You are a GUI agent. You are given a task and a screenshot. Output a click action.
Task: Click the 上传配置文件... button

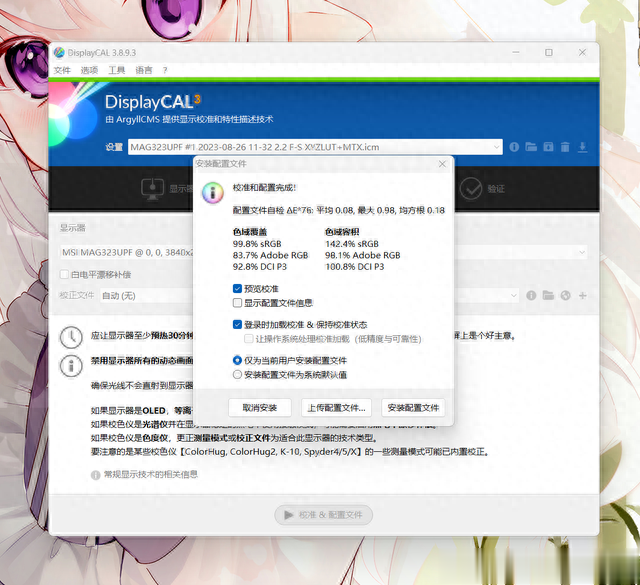coord(336,407)
